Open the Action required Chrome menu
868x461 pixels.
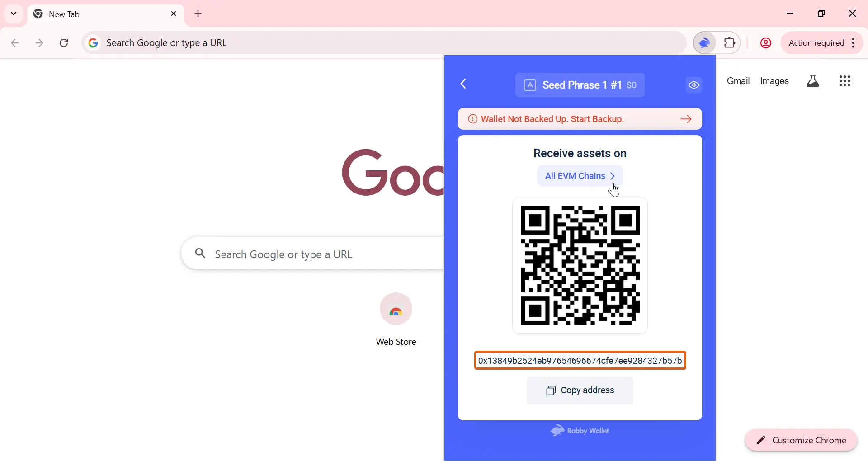(822, 43)
